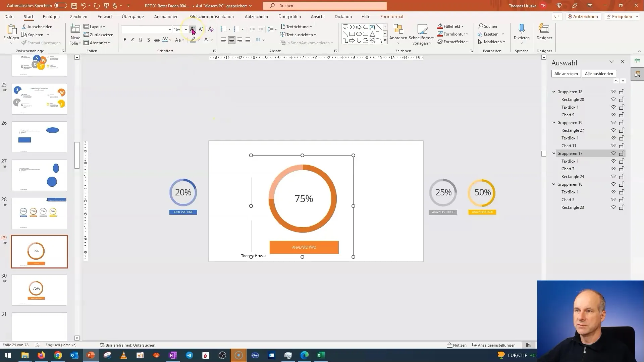Screen dimensions: 644x362
Task: Select the Italic formatting icon
Action: tap(132, 40)
